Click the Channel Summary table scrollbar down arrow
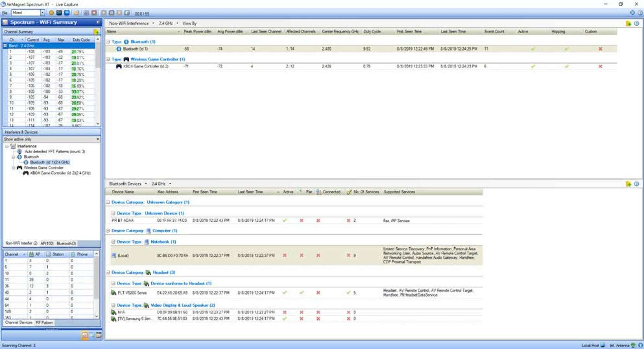 coord(98,124)
